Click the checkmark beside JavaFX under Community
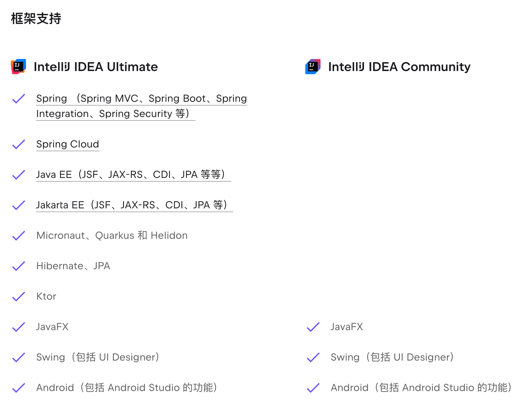The image size is (532, 404). click(313, 327)
